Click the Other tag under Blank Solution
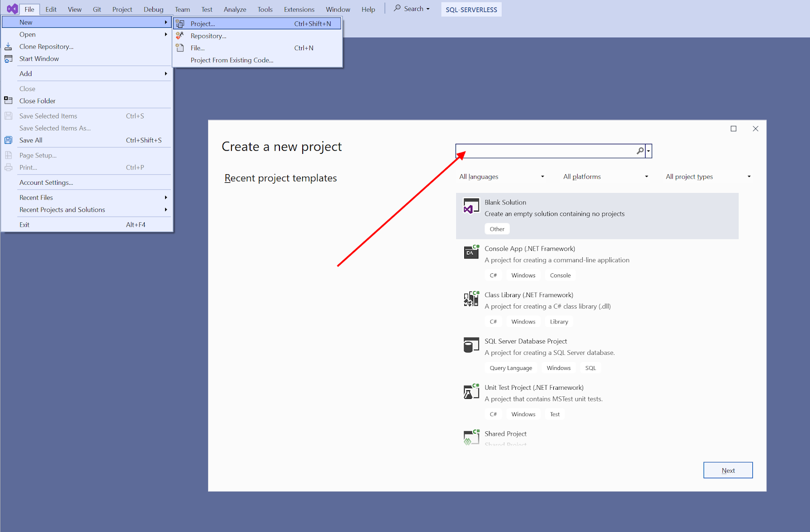 [x=497, y=229]
